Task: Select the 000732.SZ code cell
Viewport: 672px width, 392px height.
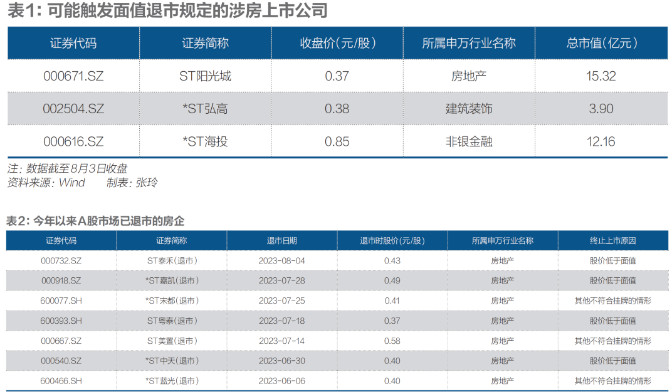Action: point(61,260)
